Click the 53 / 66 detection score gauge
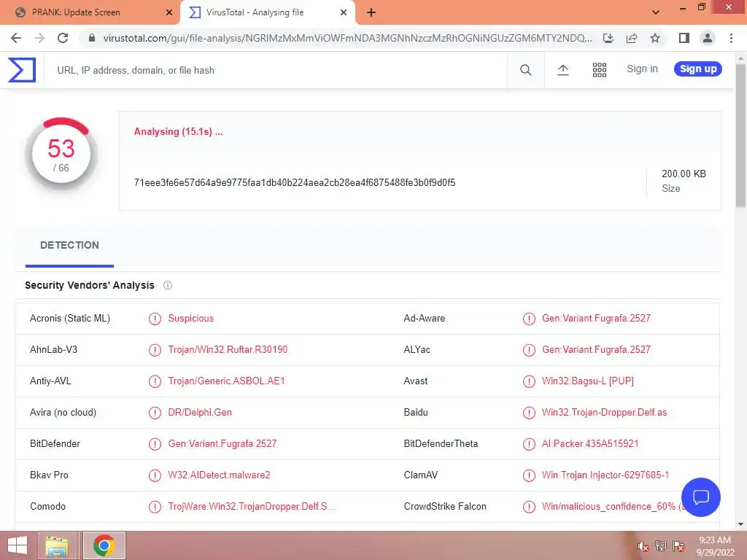This screenshot has width=747, height=560. click(x=61, y=154)
